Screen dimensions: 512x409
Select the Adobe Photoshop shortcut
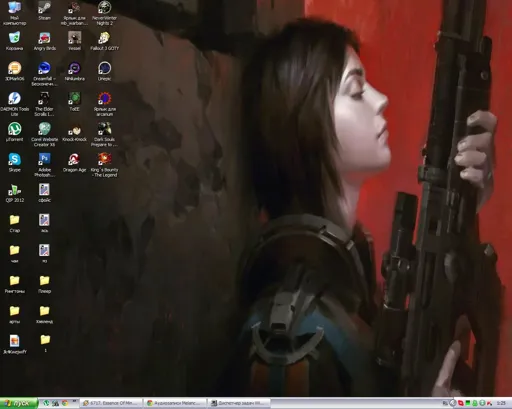pos(44,165)
